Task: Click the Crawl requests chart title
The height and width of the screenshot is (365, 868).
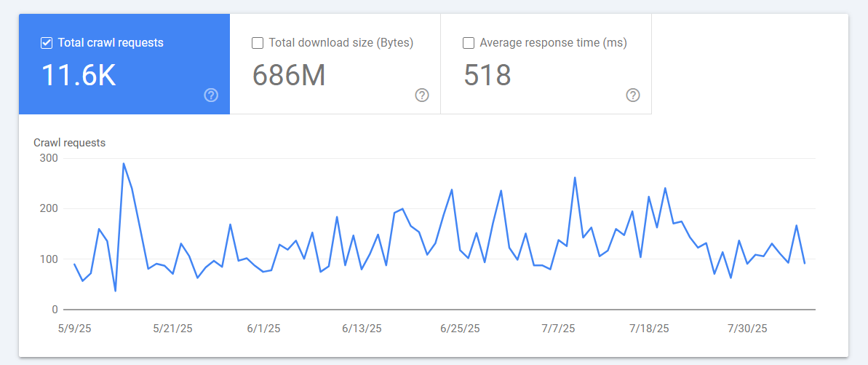Action: point(70,143)
